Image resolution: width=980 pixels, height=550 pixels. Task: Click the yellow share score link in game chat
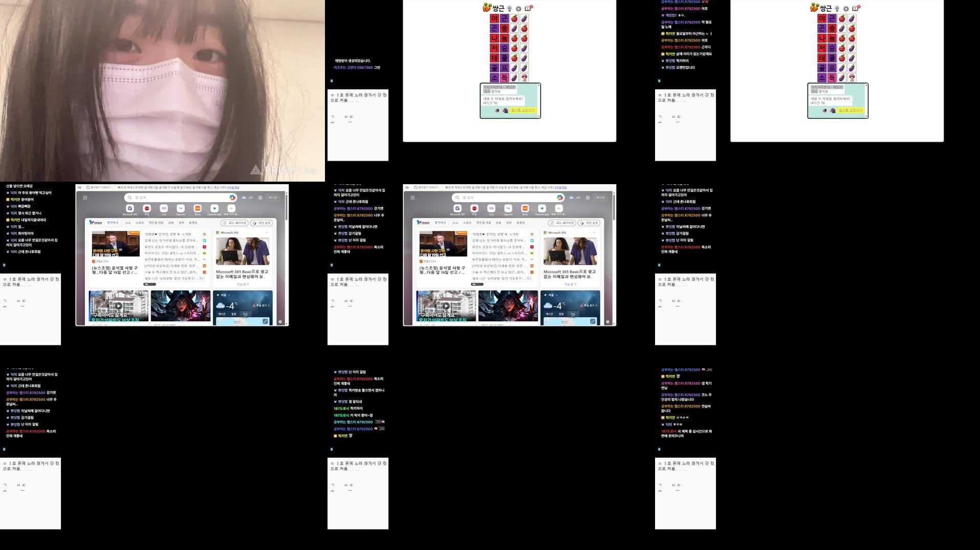coord(522,110)
